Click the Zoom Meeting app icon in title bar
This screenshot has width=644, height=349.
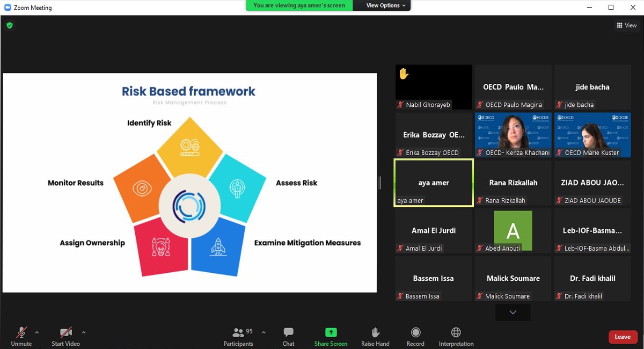pos(8,8)
